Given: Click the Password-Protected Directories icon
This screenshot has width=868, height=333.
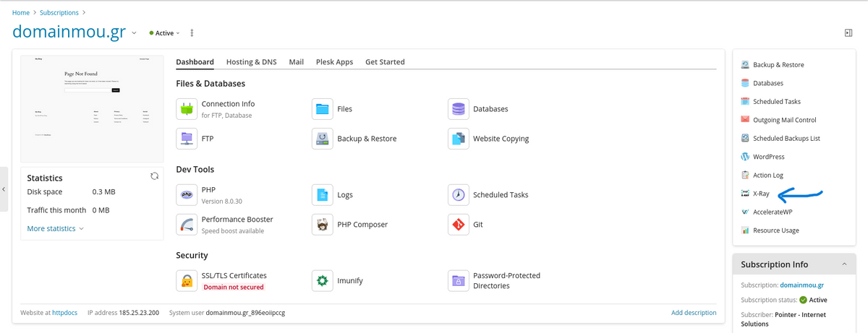Looking at the screenshot, I should tap(459, 280).
